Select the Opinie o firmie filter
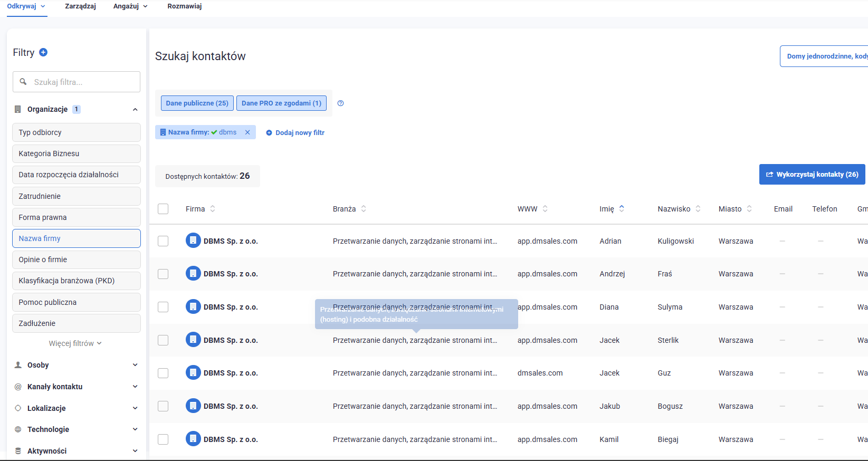868x461 pixels. [x=77, y=260]
